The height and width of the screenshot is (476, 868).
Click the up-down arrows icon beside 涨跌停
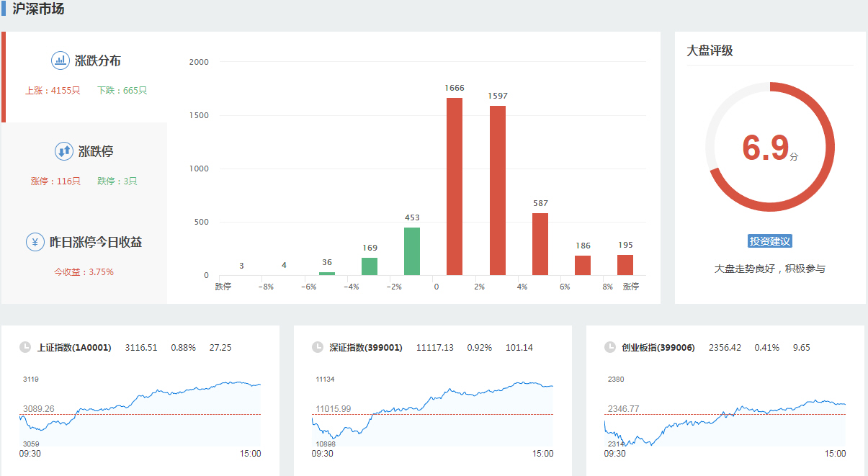tap(63, 151)
